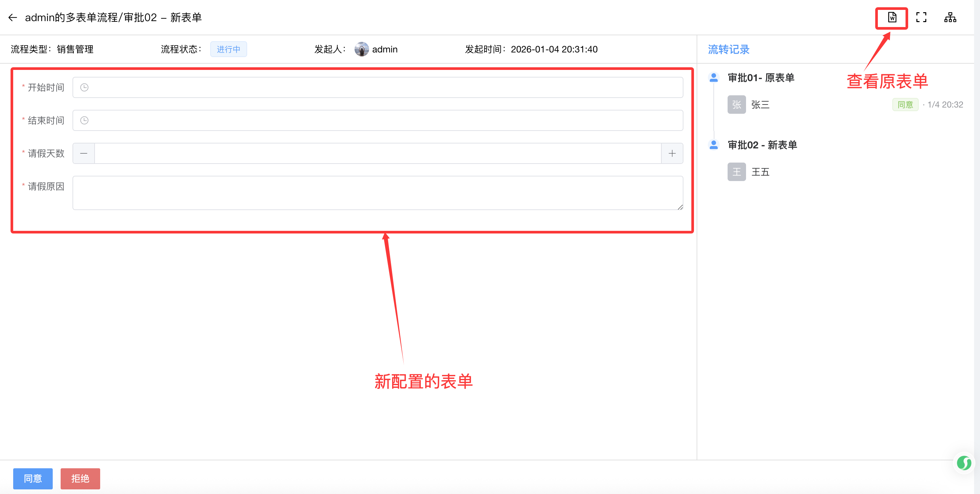Open the view original form document icon
The height and width of the screenshot is (494, 980).
tap(892, 17)
